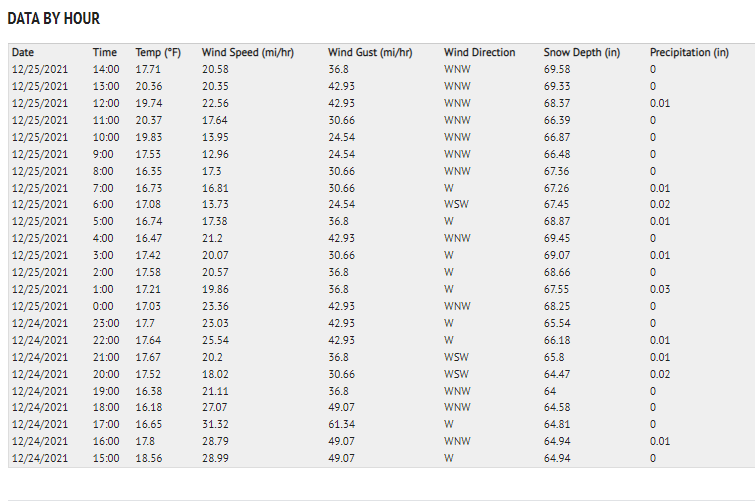
Task: Click WSW wind direction in 6:00 row
Action: click(x=456, y=205)
